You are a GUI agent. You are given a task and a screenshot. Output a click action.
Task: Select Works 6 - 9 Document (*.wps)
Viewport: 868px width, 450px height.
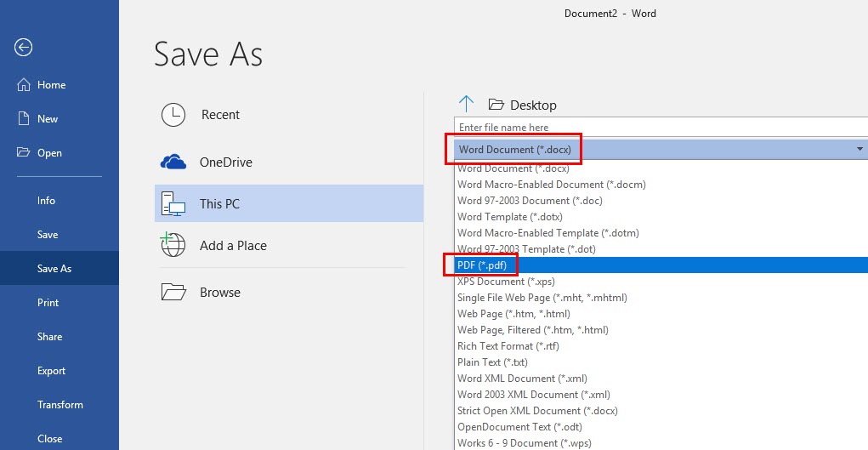tap(661, 443)
